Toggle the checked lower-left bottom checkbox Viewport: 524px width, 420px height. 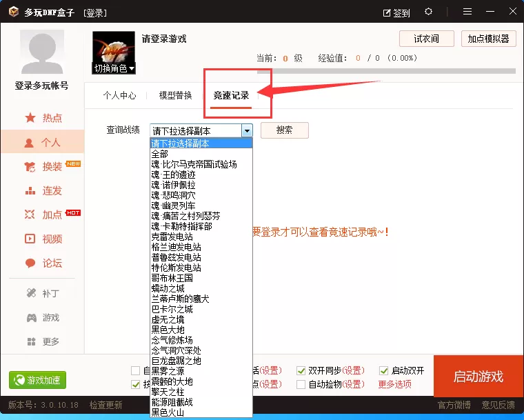pyautogui.click(x=135, y=385)
